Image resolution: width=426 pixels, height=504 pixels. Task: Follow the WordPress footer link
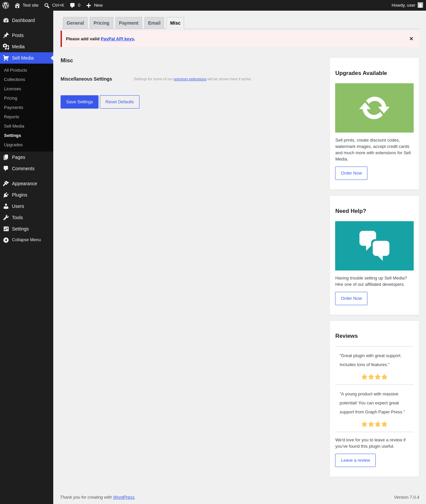(x=124, y=497)
